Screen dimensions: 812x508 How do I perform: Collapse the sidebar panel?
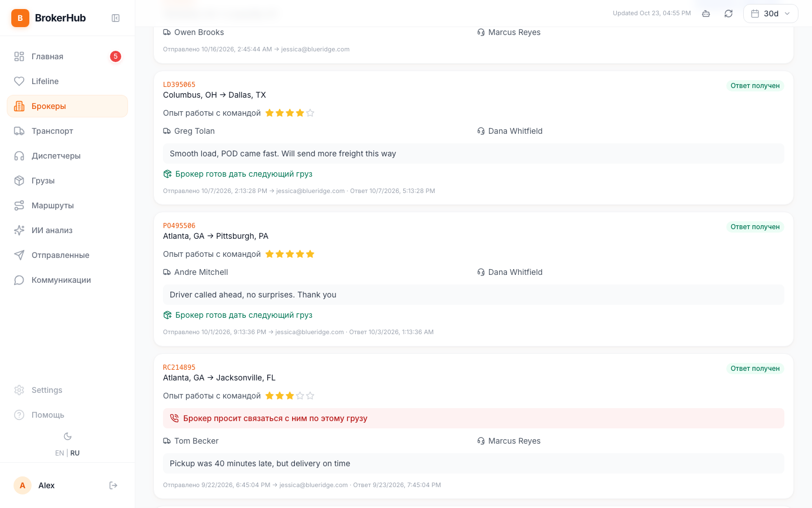[116, 18]
